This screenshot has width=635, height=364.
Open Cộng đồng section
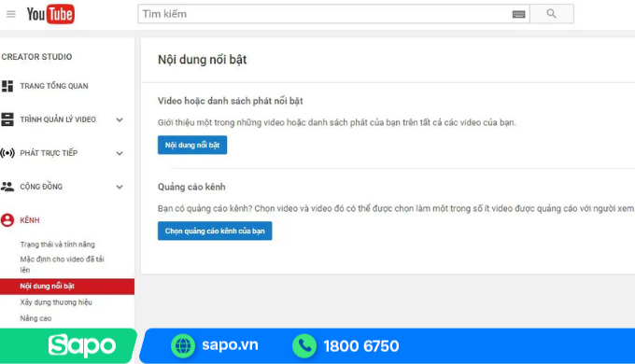(x=41, y=187)
